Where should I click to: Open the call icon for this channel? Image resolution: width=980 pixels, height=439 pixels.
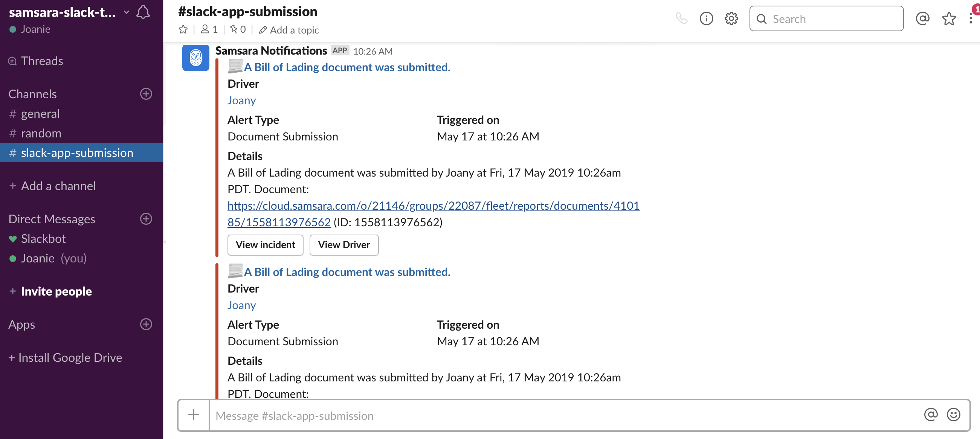tap(681, 18)
